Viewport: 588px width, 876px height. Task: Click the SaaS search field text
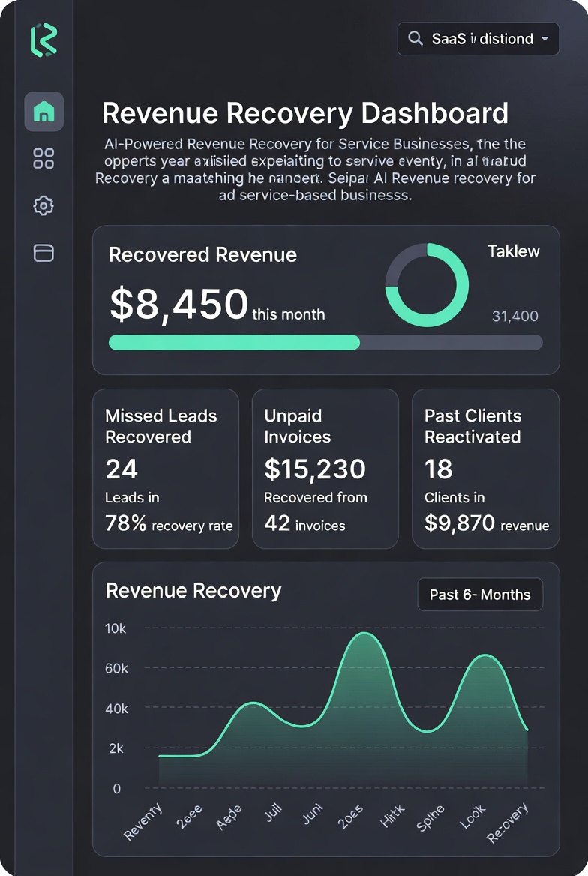(481, 38)
